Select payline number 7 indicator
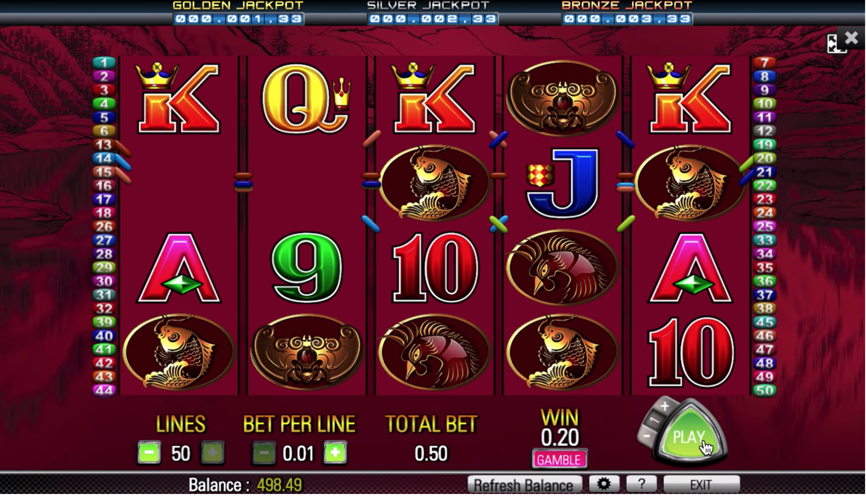Screen dimensions: 866x504 765,62
